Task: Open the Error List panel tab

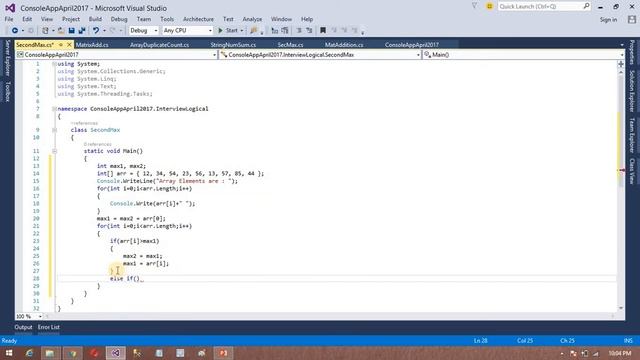Action: pos(49,327)
